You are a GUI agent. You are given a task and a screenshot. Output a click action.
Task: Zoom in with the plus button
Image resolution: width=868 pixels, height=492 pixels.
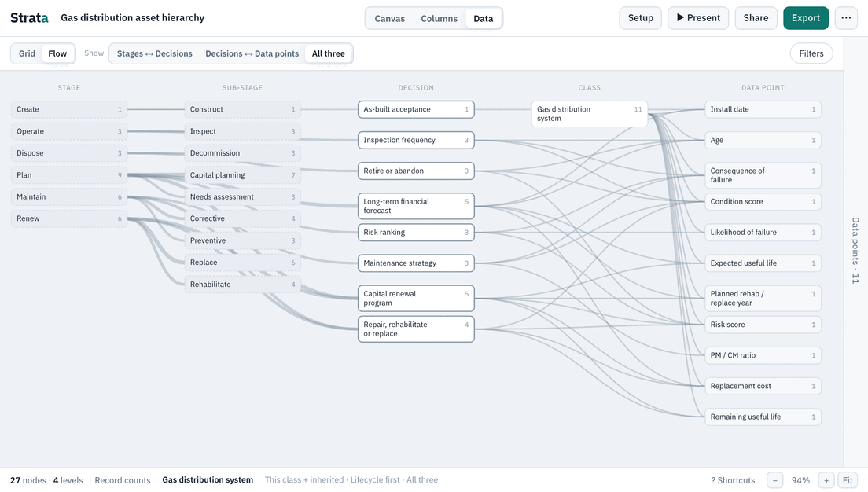tap(826, 480)
